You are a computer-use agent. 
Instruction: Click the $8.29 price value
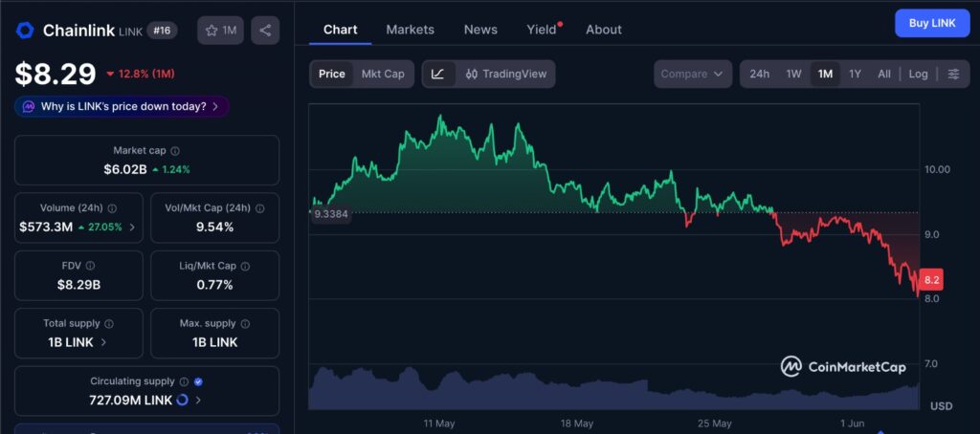56,74
